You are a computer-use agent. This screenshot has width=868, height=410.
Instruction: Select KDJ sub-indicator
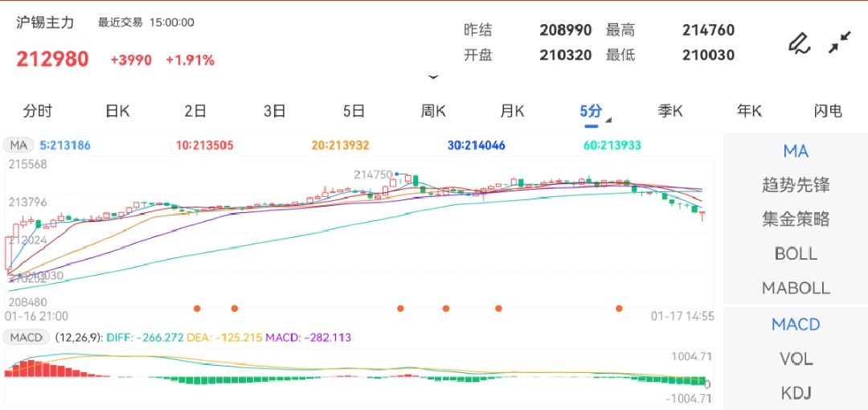(x=796, y=393)
